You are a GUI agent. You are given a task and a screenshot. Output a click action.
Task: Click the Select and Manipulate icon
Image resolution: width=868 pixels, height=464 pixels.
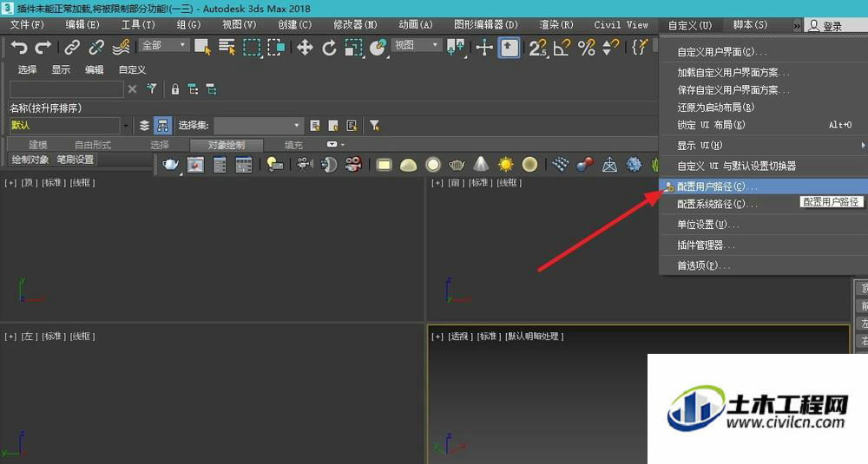coord(484,48)
